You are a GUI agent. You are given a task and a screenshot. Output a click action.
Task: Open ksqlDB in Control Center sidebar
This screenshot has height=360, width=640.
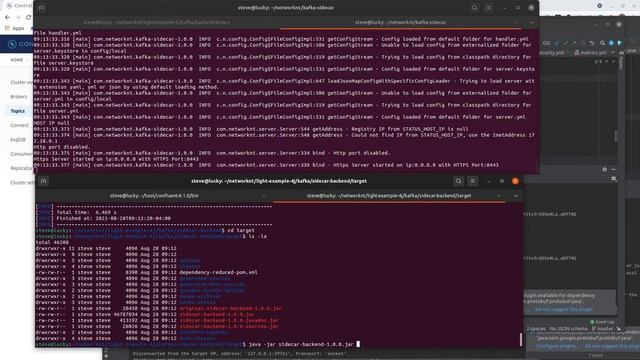click(18, 140)
